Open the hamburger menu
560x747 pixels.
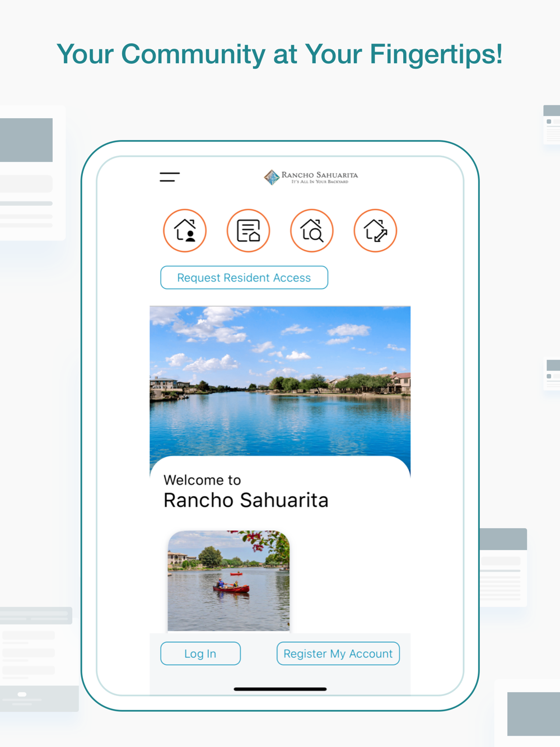(x=170, y=177)
